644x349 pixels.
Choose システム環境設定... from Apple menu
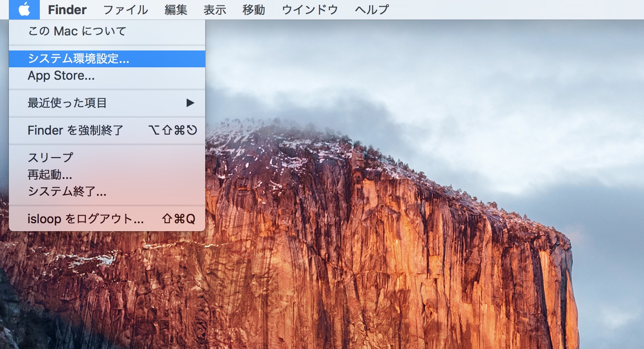[107, 59]
